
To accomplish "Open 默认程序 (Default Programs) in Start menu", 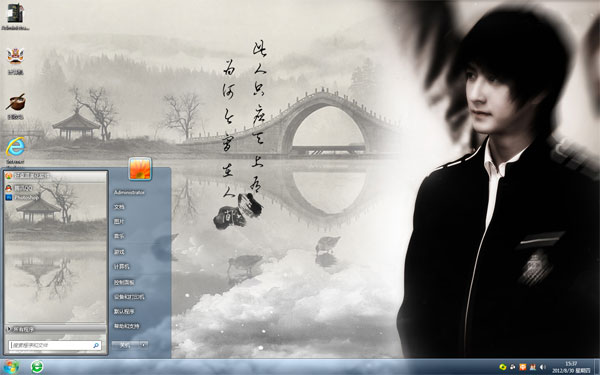I will tap(124, 311).
